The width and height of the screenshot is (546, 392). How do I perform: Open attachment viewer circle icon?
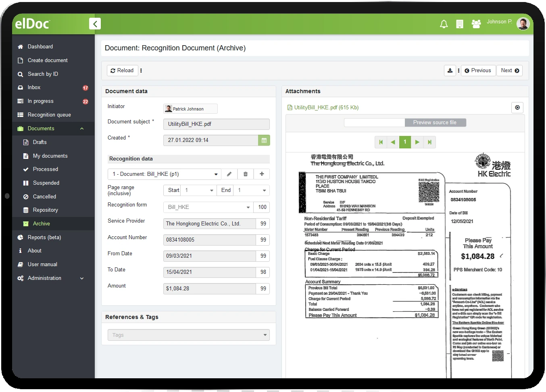click(517, 108)
